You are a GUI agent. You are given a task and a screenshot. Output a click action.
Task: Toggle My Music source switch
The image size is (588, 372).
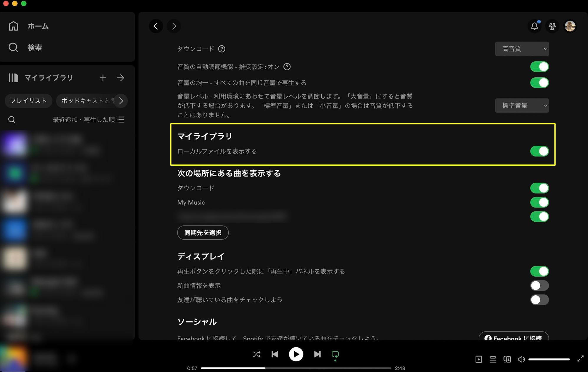click(x=539, y=203)
